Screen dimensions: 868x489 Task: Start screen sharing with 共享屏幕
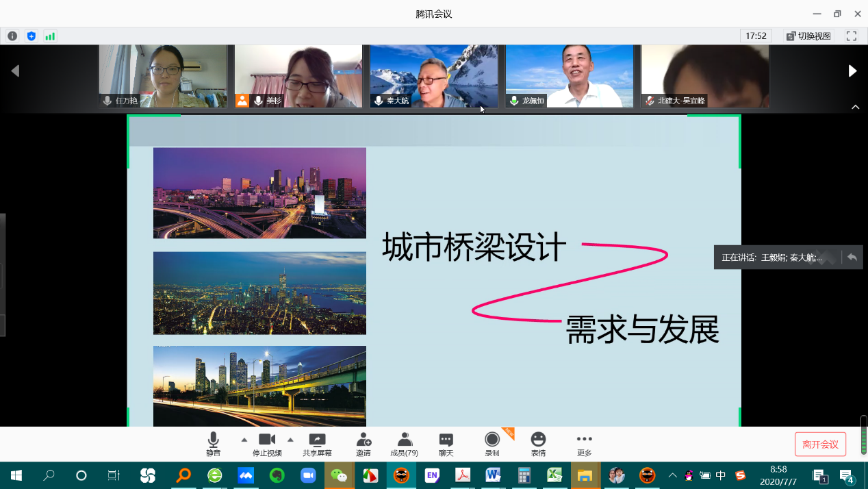point(317,444)
